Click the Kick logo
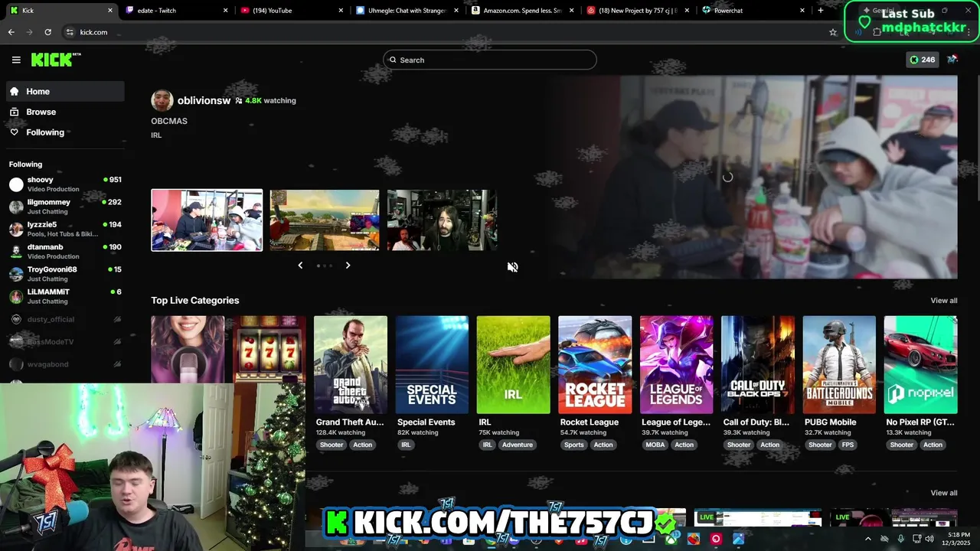 pos(55,60)
